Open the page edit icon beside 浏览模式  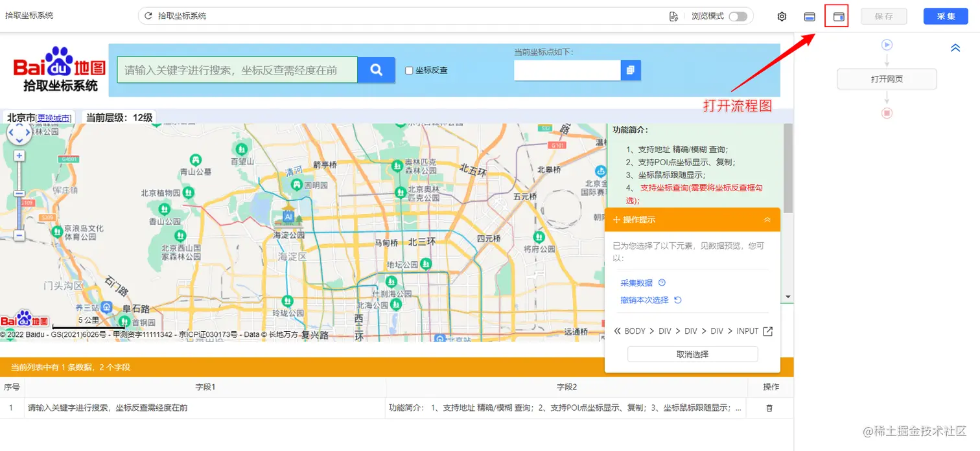[x=673, y=16]
